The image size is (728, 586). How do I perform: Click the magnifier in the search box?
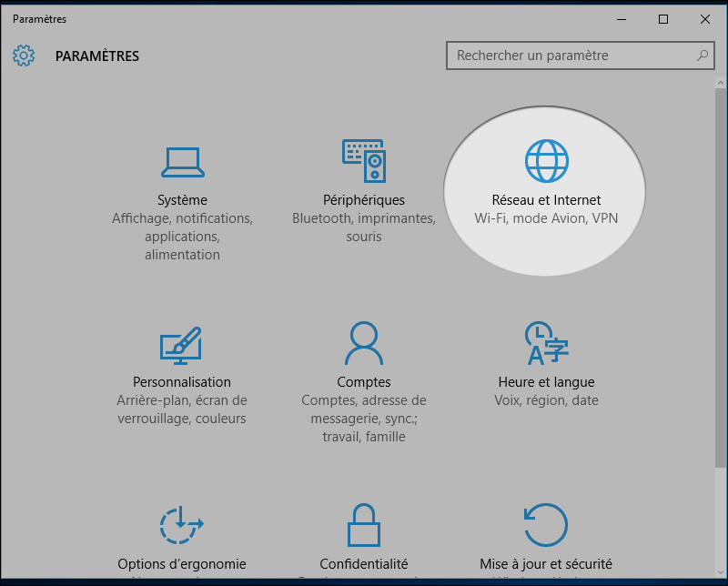701,56
